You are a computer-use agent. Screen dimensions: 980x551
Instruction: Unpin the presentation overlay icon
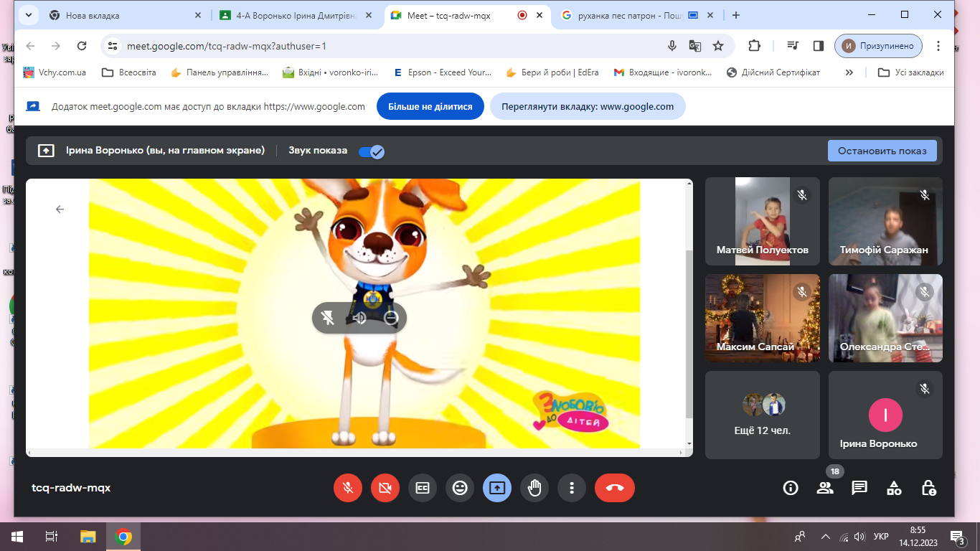328,318
